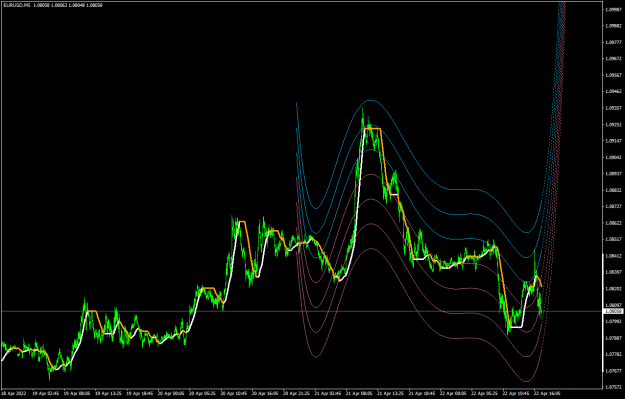The width and height of the screenshot is (625, 399).
Task: Click price scale value 1.09567
Action: pyautogui.click(x=613, y=75)
